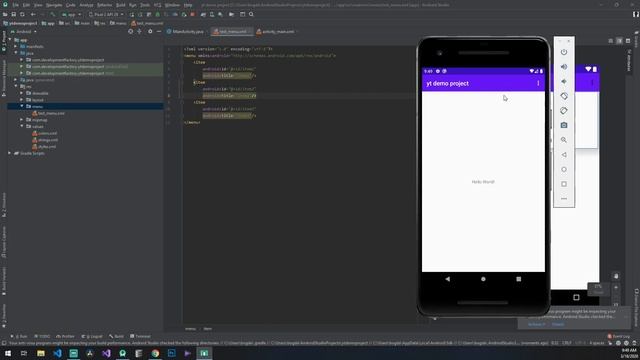The width and height of the screenshot is (640, 360).
Task: Open File Explorer from the taskbar
Action: pos(41,353)
